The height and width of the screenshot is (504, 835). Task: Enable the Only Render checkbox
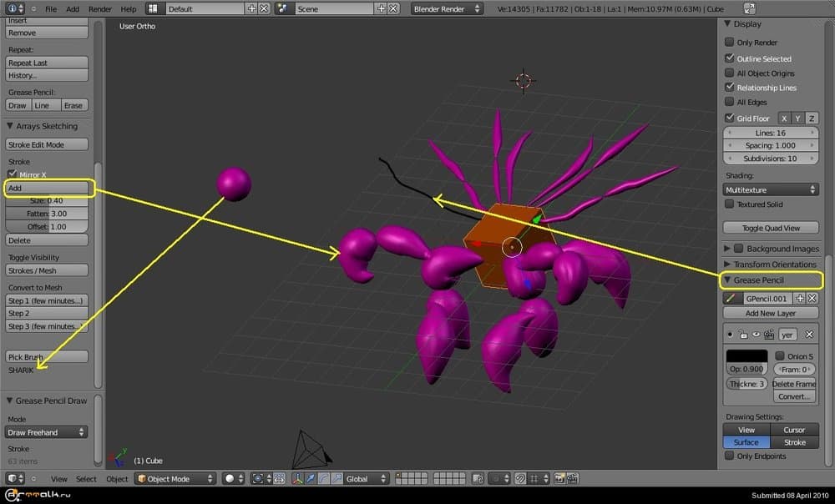[x=729, y=43]
